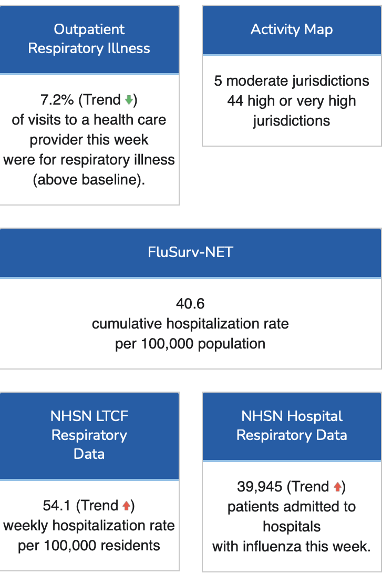Click the 39,945 patients admitted value

tap(260, 487)
